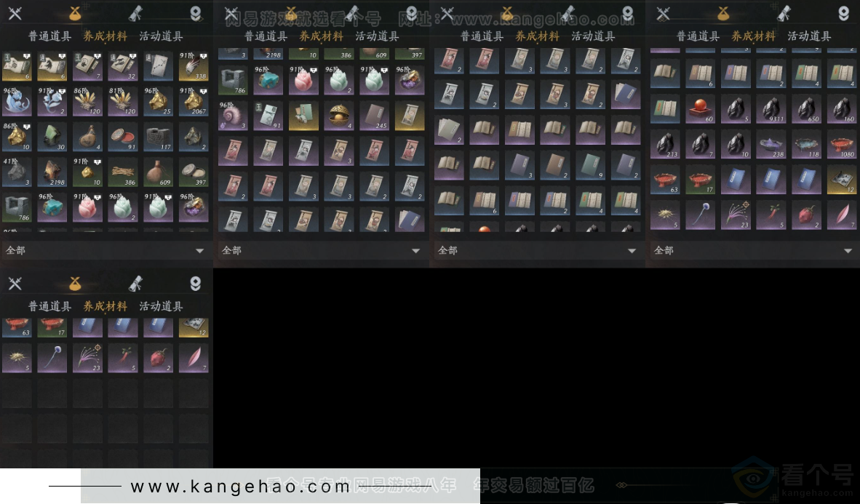This screenshot has width=860, height=504.
Task: Expand the 全部 filter in second top panel
Action: point(415,250)
